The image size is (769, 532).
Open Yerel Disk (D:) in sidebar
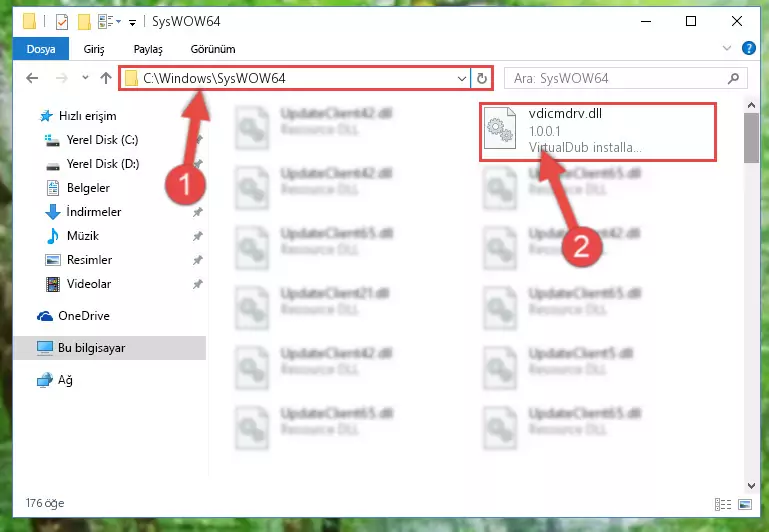(103, 164)
